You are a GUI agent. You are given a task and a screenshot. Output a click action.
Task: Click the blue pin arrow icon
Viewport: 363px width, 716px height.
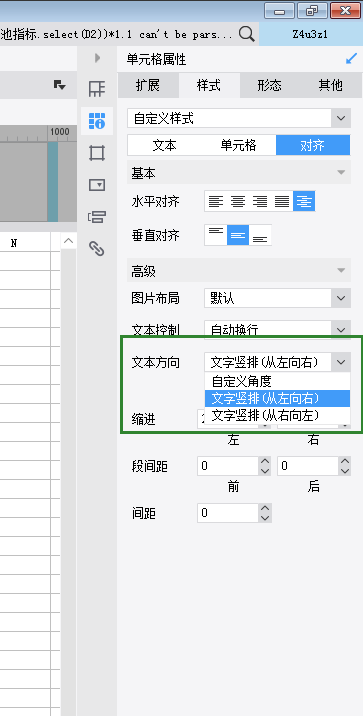pyautogui.click(x=351, y=58)
